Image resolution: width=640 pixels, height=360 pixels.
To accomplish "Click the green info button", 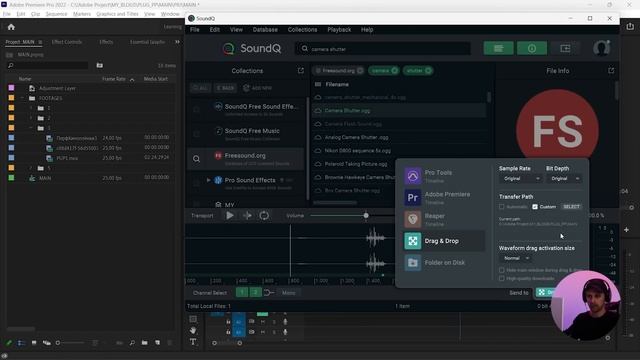I will [x=531, y=49].
